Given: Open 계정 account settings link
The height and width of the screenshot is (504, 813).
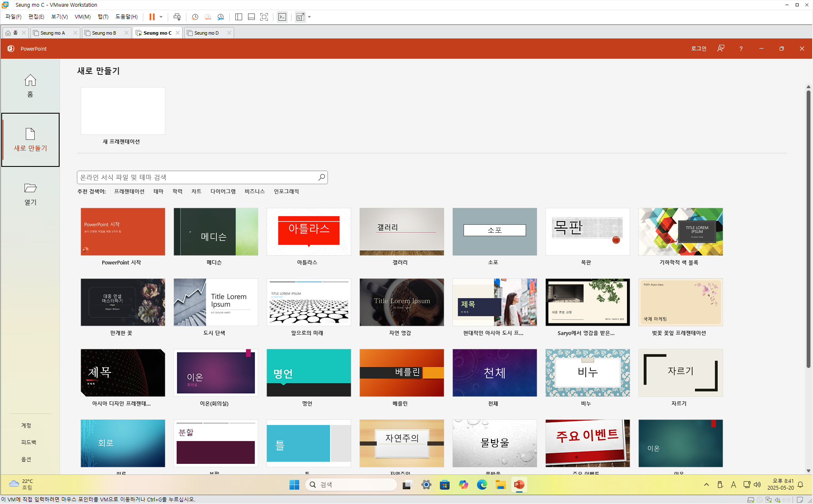Looking at the screenshot, I should tap(26, 425).
